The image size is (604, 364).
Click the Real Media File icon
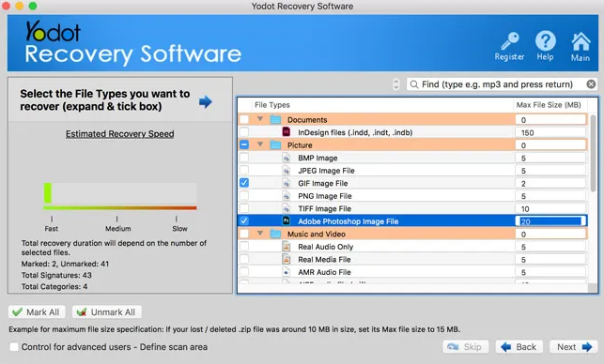click(287, 259)
